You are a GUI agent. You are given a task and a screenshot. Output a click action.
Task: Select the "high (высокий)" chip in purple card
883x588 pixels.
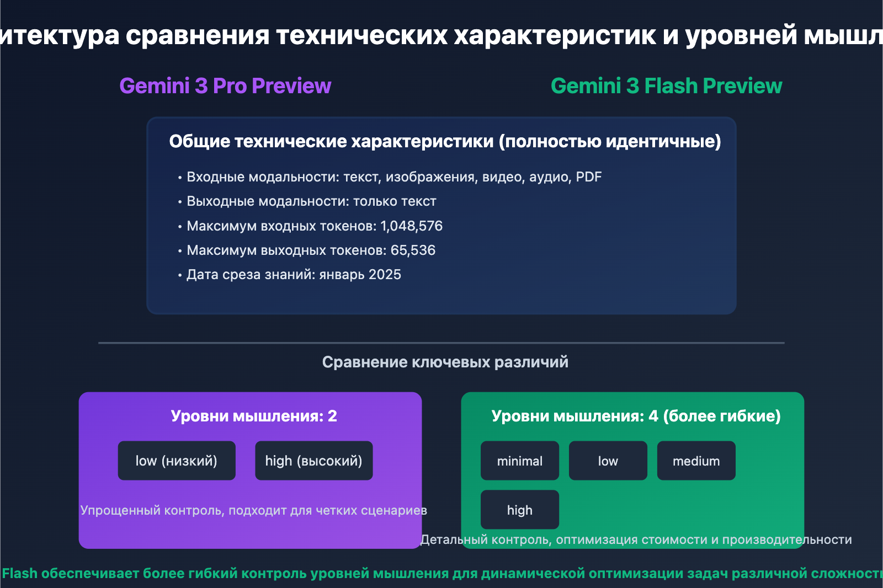point(313,460)
